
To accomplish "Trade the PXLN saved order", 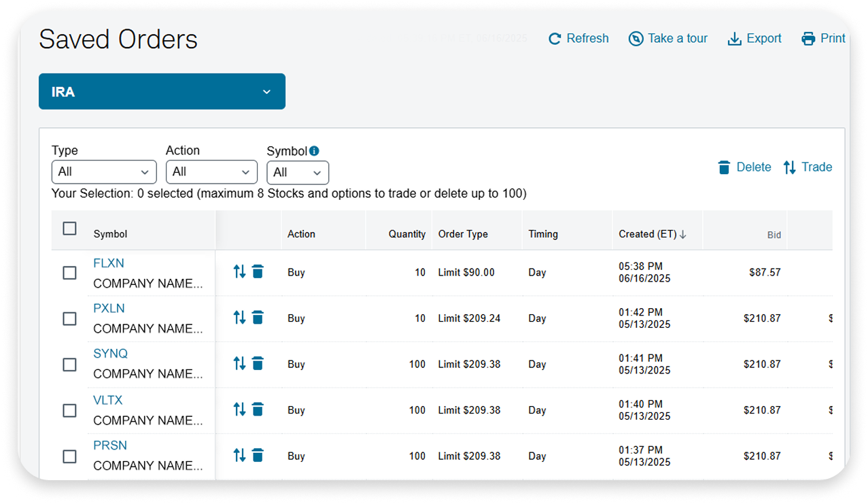I will (239, 318).
